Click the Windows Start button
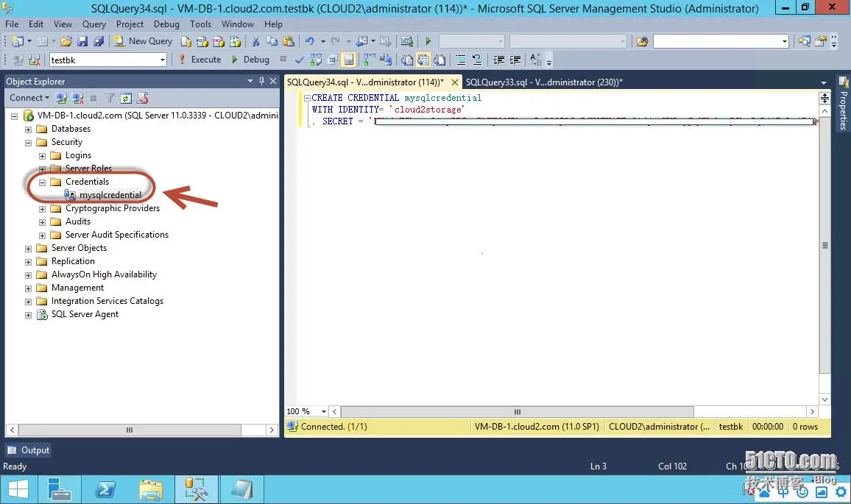Viewport: 851px width, 504px height. (18, 490)
